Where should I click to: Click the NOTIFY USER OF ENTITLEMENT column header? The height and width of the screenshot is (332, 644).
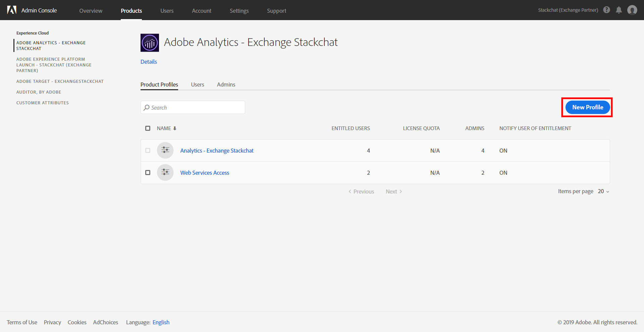[535, 128]
